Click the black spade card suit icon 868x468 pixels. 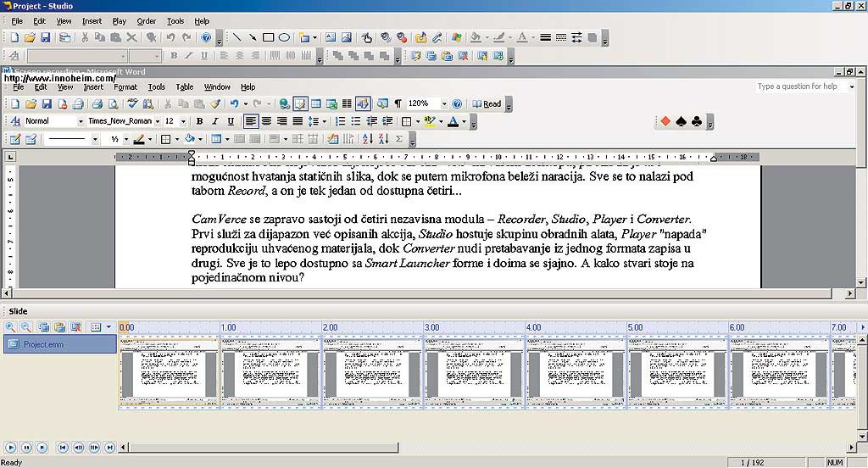tap(681, 121)
